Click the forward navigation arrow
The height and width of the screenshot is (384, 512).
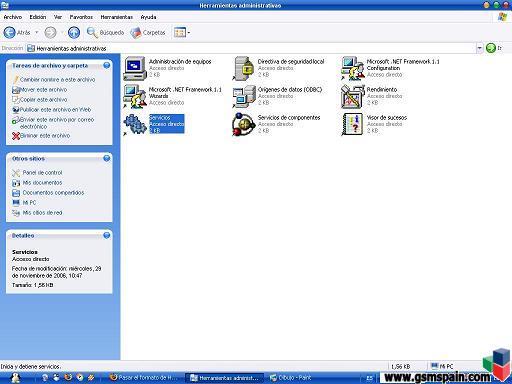50,32
